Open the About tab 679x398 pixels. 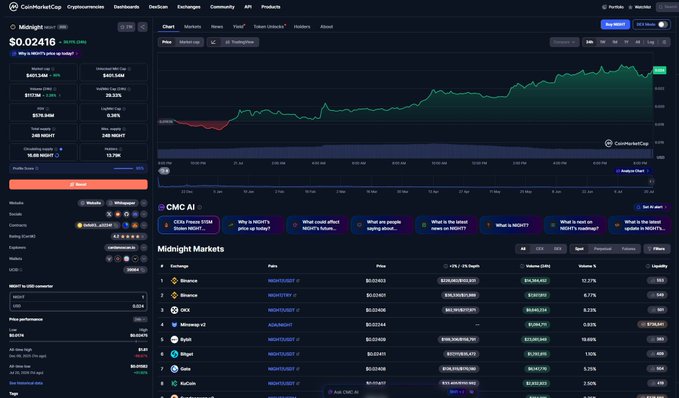pos(326,27)
